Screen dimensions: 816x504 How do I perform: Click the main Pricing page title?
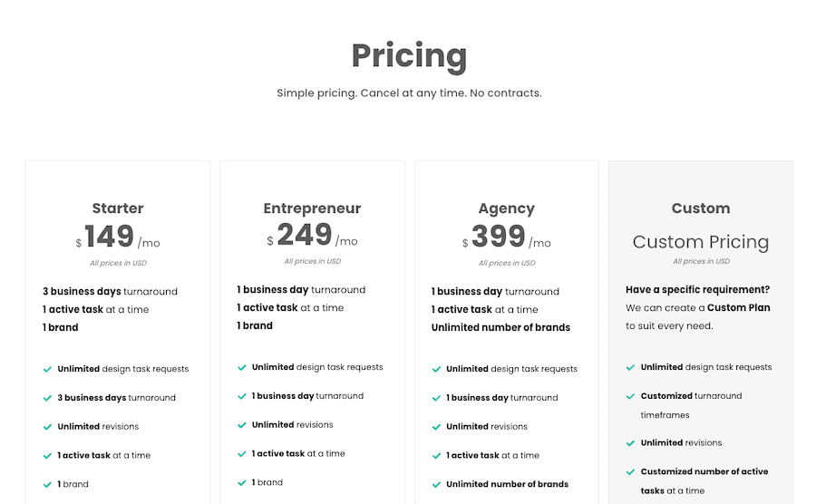[x=409, y=55]
